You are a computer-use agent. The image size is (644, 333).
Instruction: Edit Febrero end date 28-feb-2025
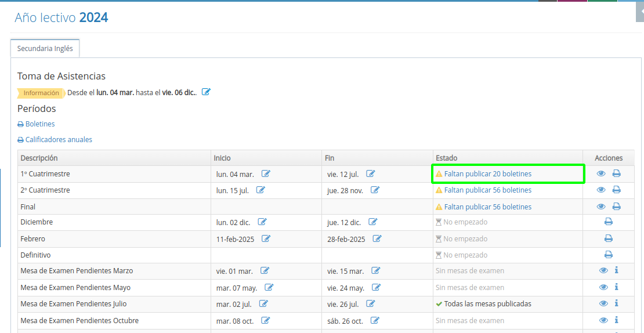pos(377,238)
